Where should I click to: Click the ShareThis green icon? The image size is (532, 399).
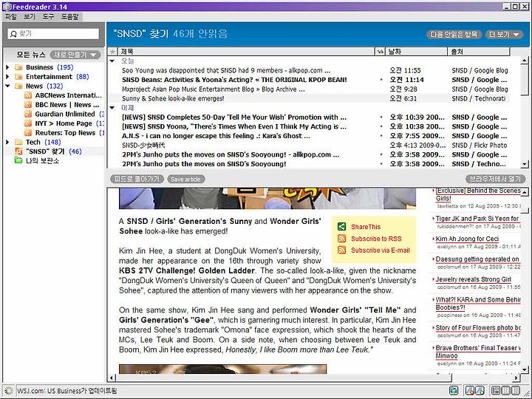(x=341, y=227)
